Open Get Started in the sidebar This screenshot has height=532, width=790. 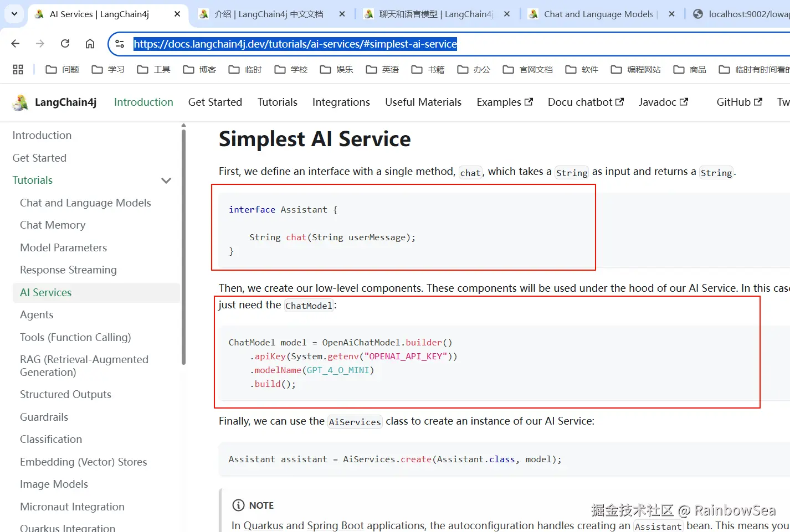pyautogui.click(x=39, y=158)
